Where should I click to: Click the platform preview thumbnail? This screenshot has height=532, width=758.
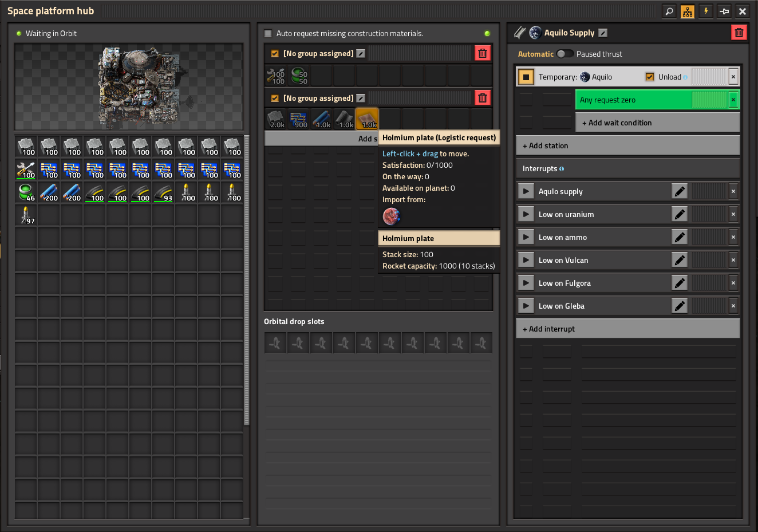(129, 87)
